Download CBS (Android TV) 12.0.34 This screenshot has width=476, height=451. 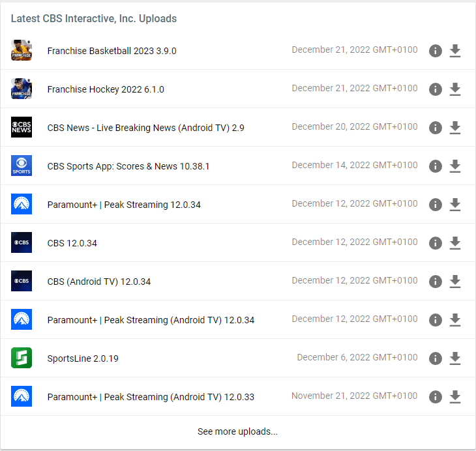[455, 282]
